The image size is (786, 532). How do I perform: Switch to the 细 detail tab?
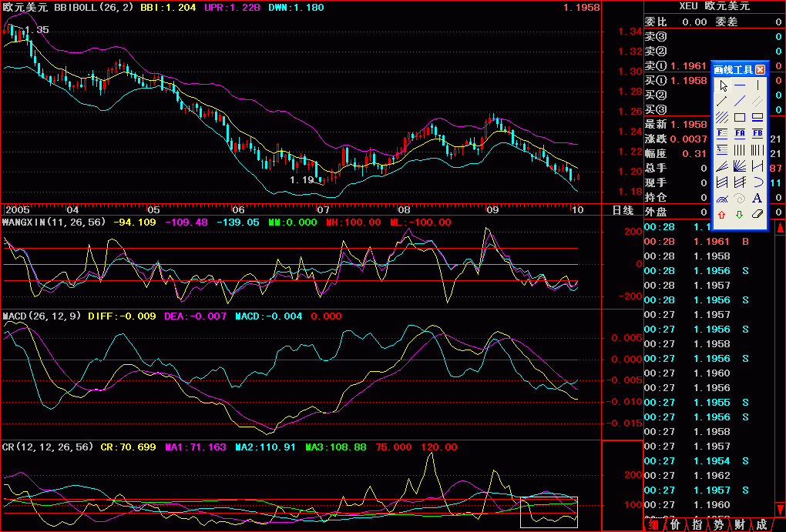click(653, 525)
